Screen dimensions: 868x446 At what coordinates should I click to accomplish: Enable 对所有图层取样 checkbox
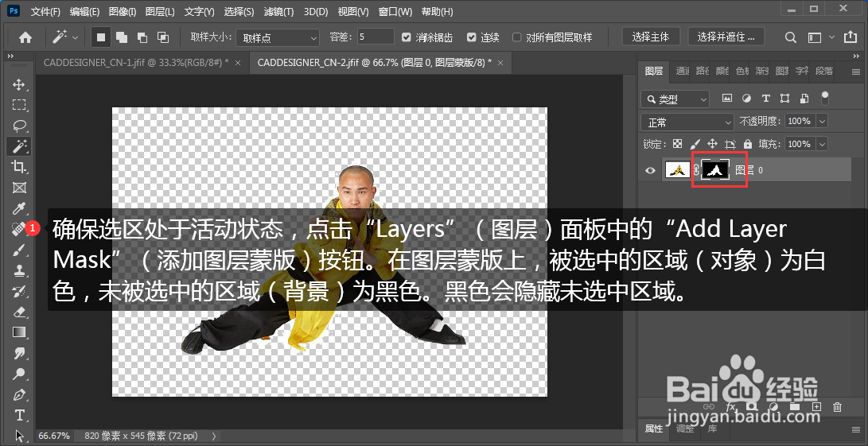click(x=516, y=37)
